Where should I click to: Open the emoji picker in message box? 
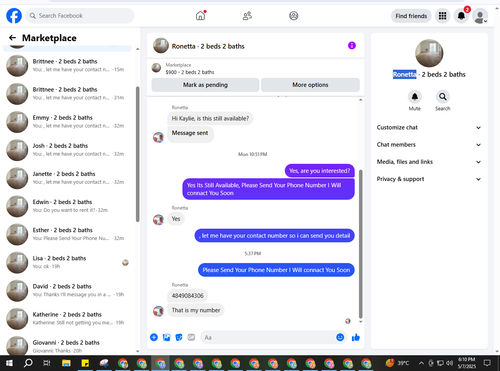pos(340,337)
